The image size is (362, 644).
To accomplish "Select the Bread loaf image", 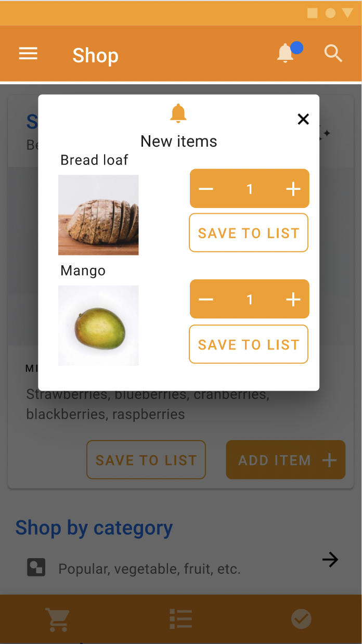I will click(98, 215).
